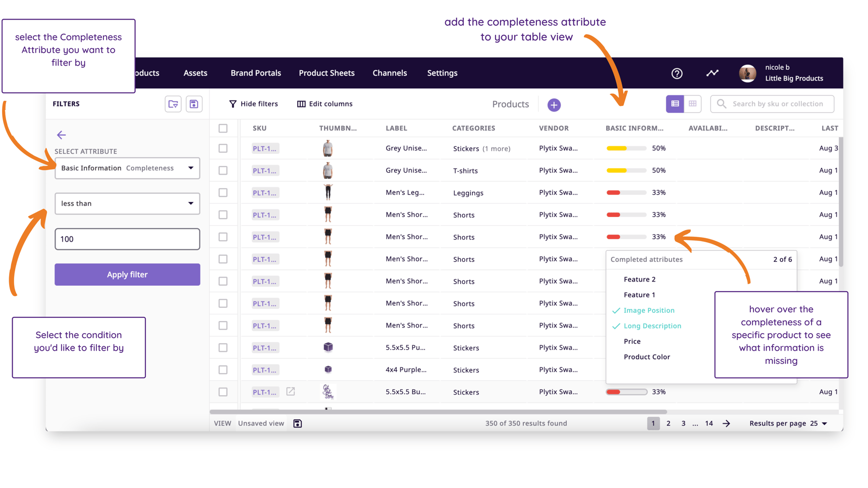Click the Edit columns button

[x=325, y=104]
